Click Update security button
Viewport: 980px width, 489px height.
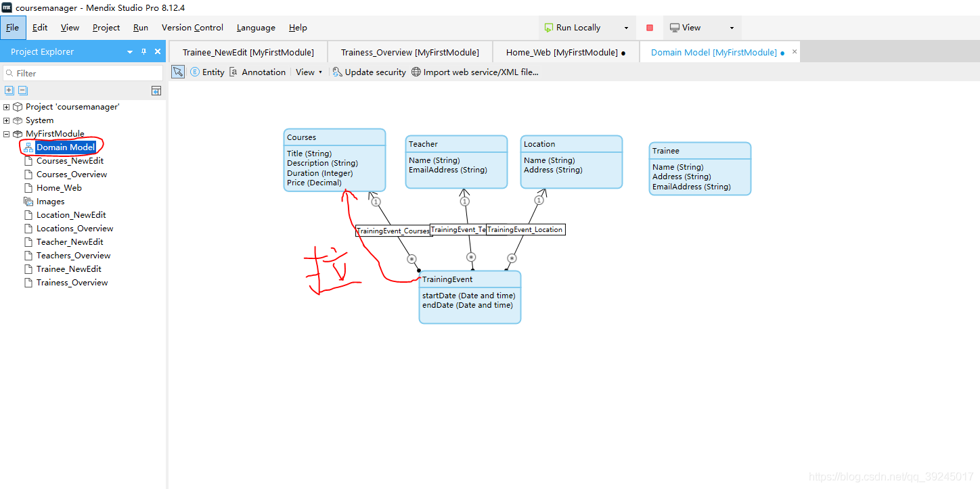tap(370, 72)
